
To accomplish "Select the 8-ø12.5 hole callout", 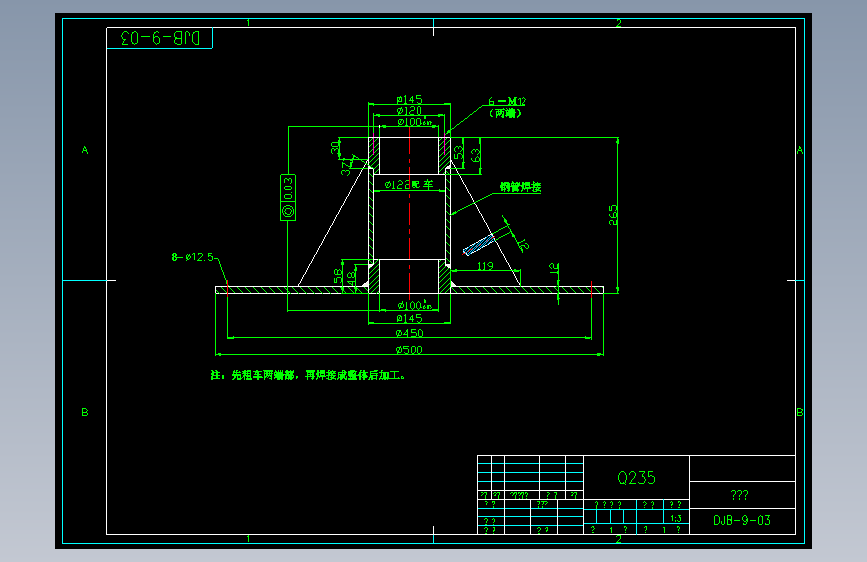I will pyautogui.click(x=192, y=257).
